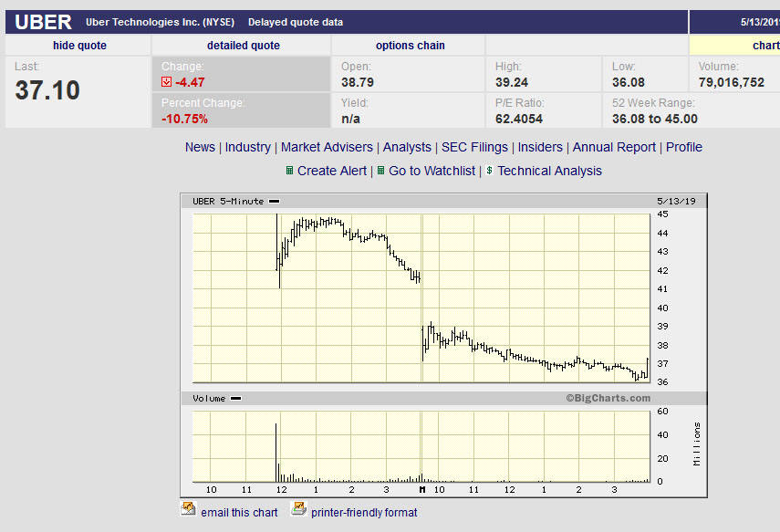780x532 pixels.
Task: Click the volume value 79,016,752
Action: point(732,82)
